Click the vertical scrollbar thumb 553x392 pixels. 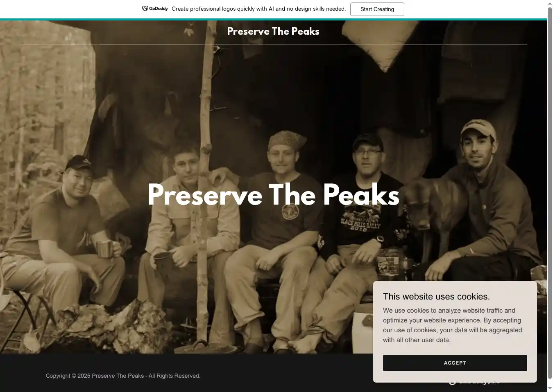[x=550, y=193]
